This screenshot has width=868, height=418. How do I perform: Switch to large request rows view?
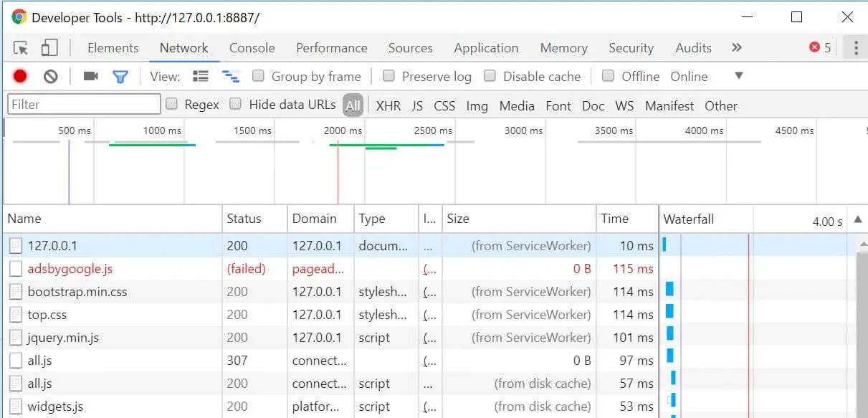[201, 76]
